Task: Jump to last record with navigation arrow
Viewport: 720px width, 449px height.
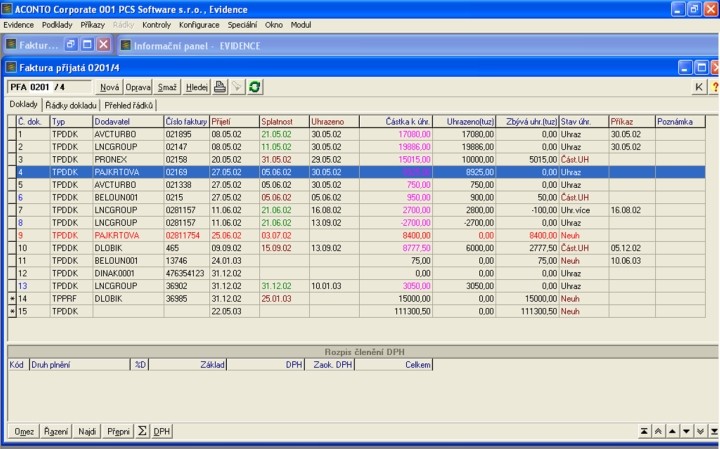Action: click(x=712, y=431)
